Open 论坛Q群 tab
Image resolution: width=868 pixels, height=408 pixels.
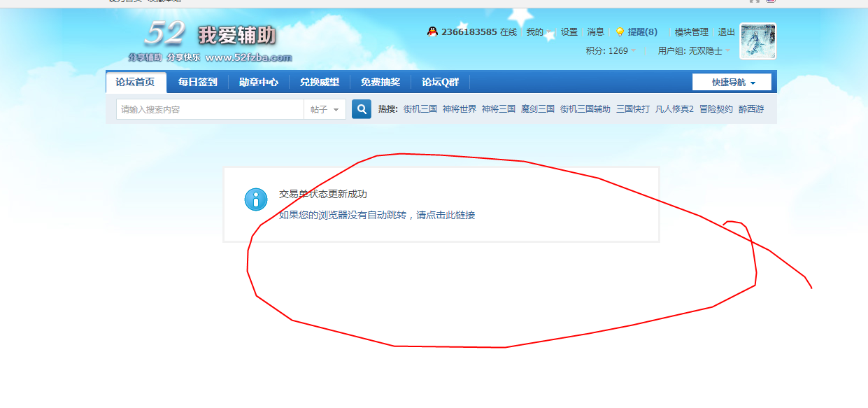pyautogui.click(x=440, y=82)
